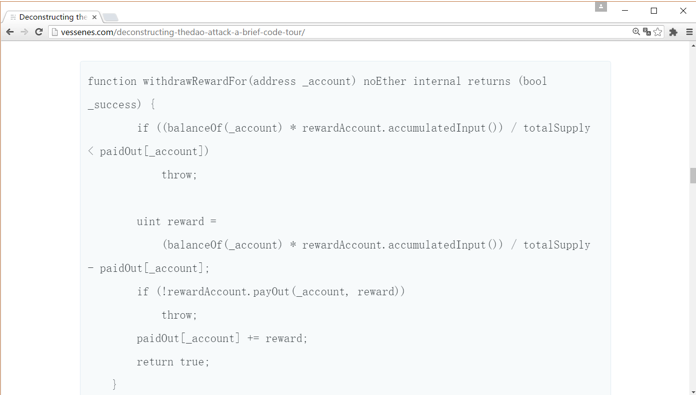696x395 pixels.
Task: Click the "< paidOut[_account])" line
Action: point(148,151)
